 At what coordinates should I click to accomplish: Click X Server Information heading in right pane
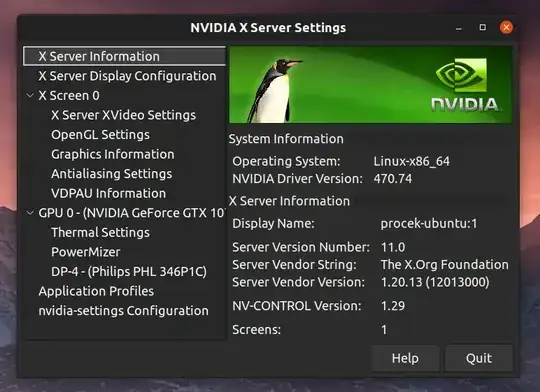coord(289,201)
